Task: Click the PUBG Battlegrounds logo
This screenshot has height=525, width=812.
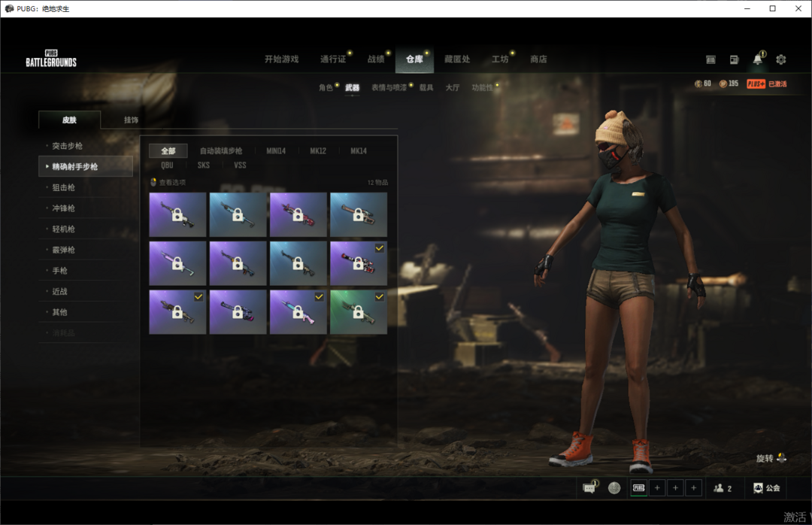Action: [x=51, y=59]
